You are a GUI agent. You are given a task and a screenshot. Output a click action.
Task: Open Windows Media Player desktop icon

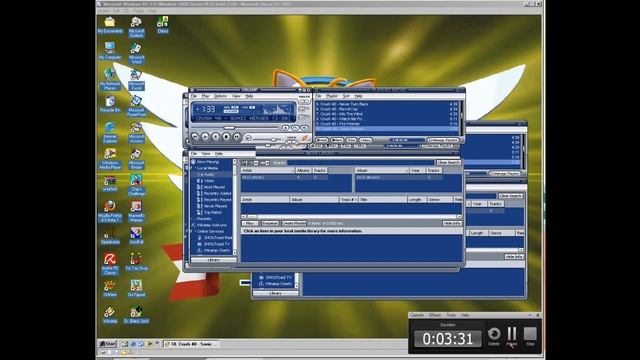tap(110, 159)
